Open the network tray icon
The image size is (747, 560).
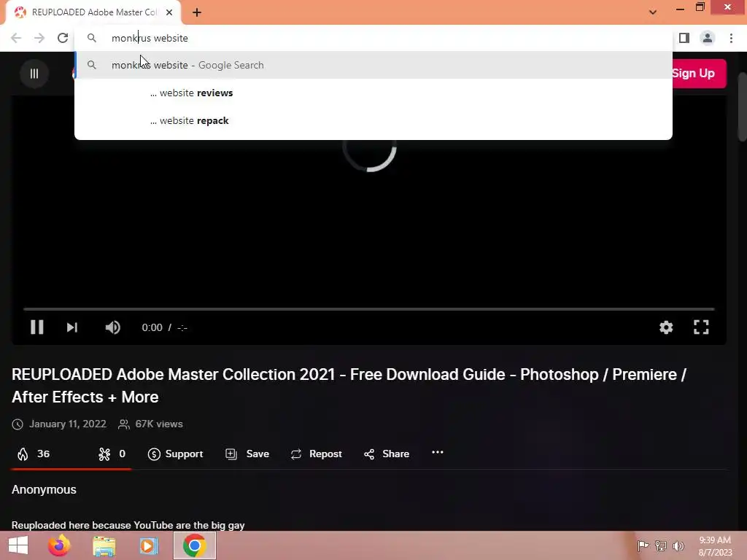661,545
